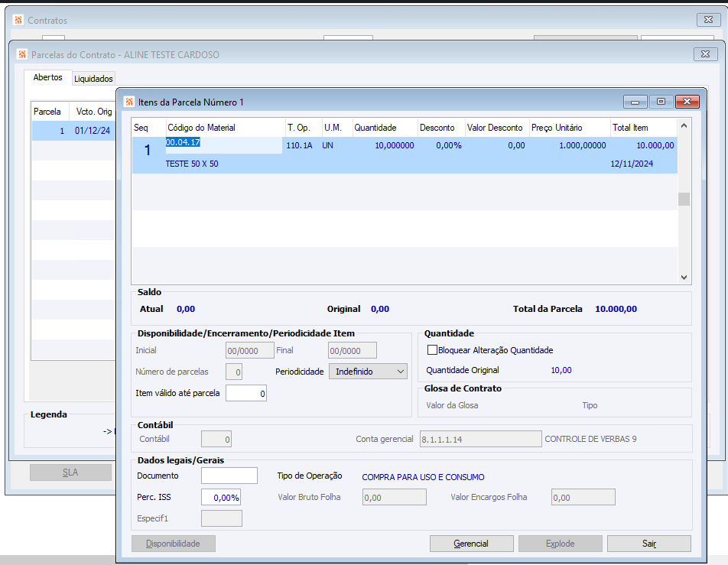The image size is (728, 565).
Task: Click the Sair button
Action: tap(648, 544)
